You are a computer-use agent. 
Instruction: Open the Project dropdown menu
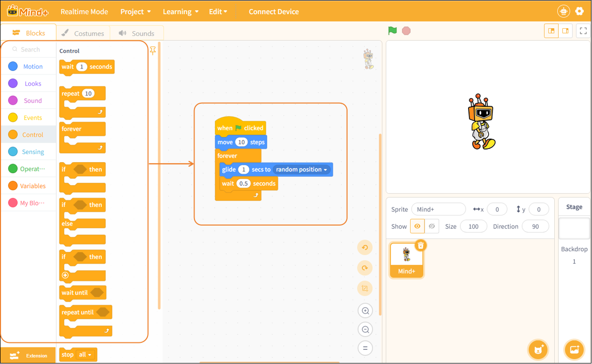pos(136,12)
